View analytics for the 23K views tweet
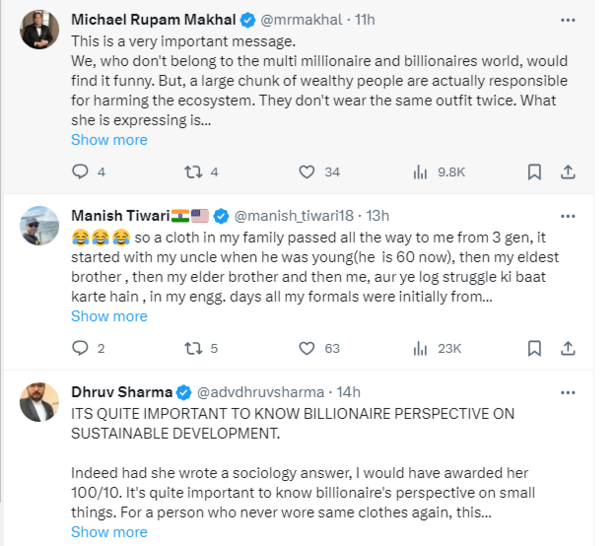 pyautogui.click(x=421, y=348)
